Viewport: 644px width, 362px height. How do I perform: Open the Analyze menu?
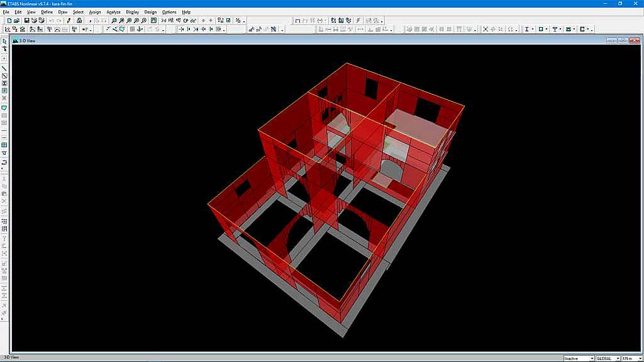click(x=113, y=12)
